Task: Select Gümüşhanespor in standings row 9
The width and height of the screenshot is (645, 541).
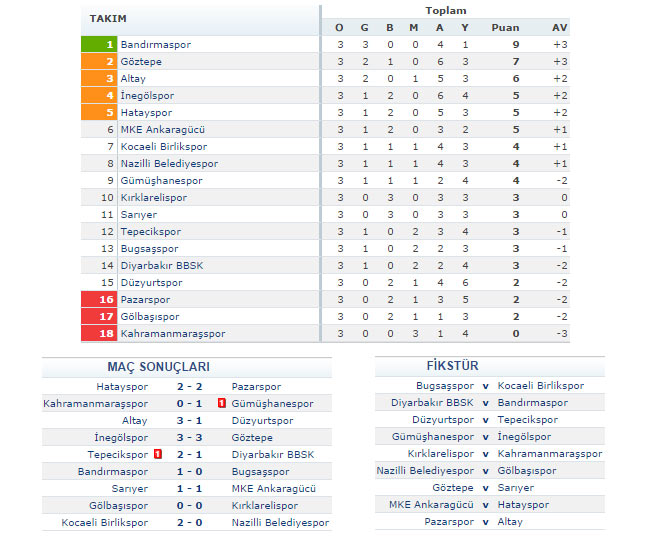Action: point(161,180)
